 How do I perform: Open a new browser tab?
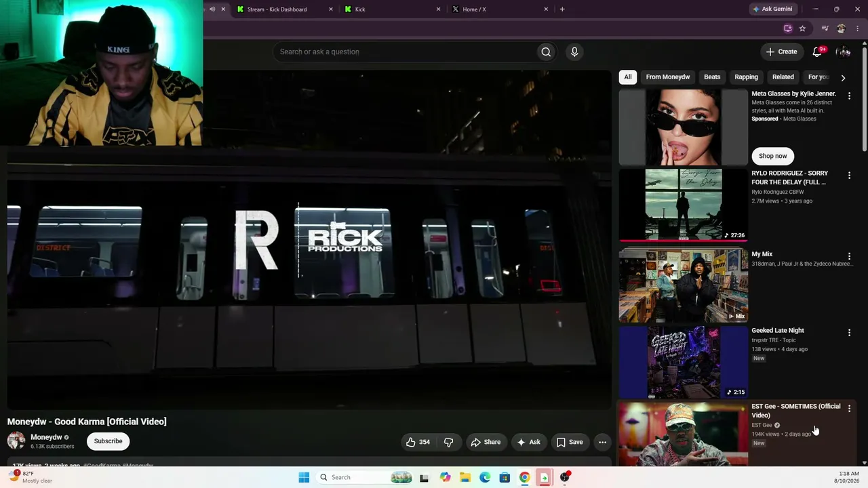click(x=562, y=9)
